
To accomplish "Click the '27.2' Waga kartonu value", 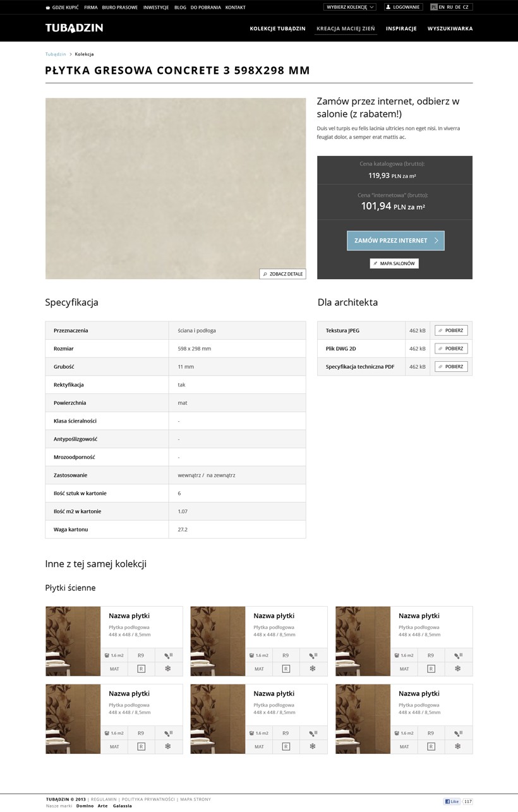I will (183, 529).
